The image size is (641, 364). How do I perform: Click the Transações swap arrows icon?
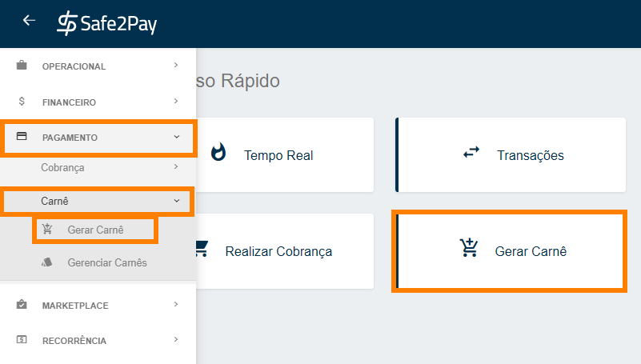point(471,153)
